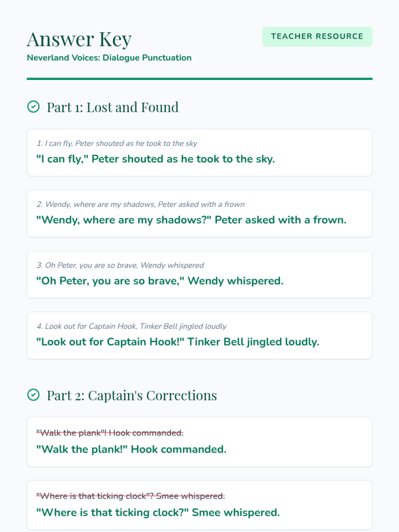Screen dimensions: 399x532
Task: Click the green divider line under the header
Action: click(x=199, y=79)
